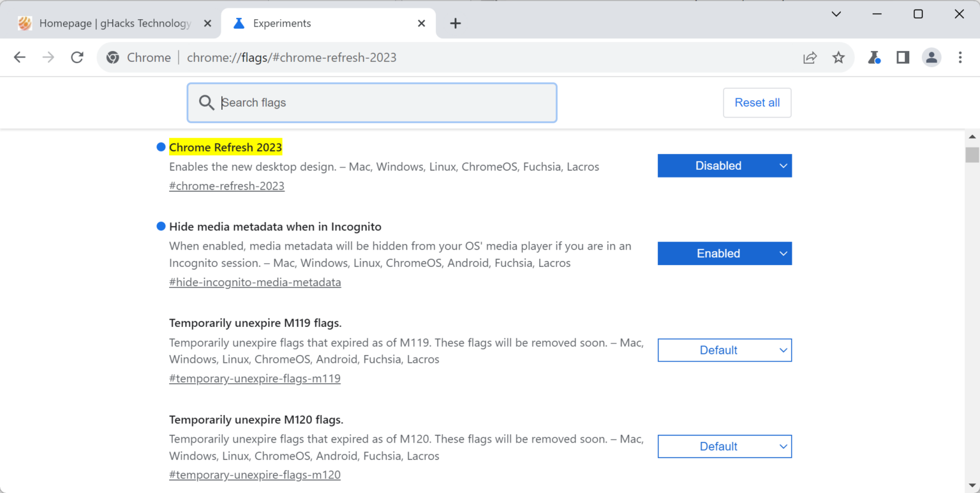
Task: Open the Enabled dropdown for Hide media metadata
Action: (724, 253)
